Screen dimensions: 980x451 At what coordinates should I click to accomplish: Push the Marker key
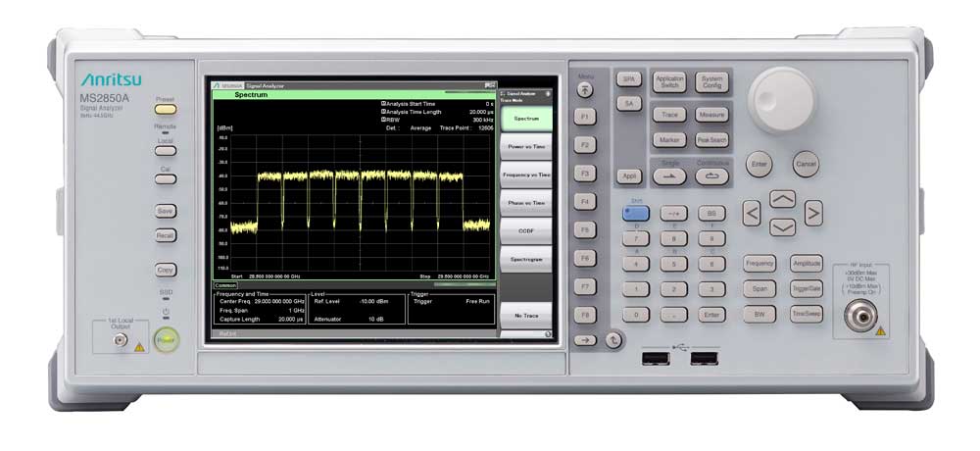(669, 140)
